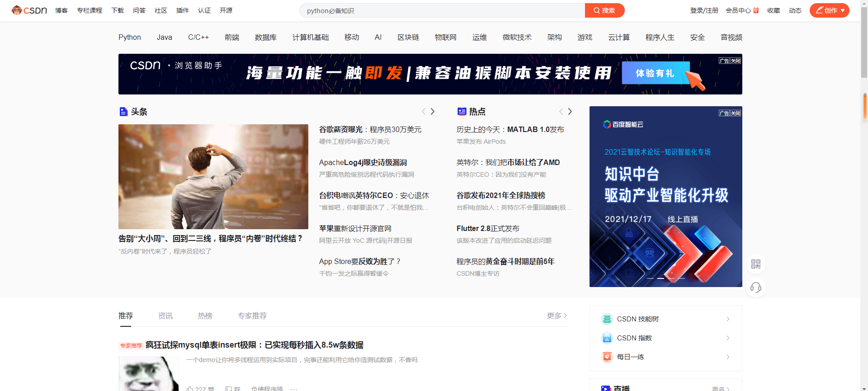Select the C/C++ category
Viewport: 868px width, 391px height.
[198, 37]
